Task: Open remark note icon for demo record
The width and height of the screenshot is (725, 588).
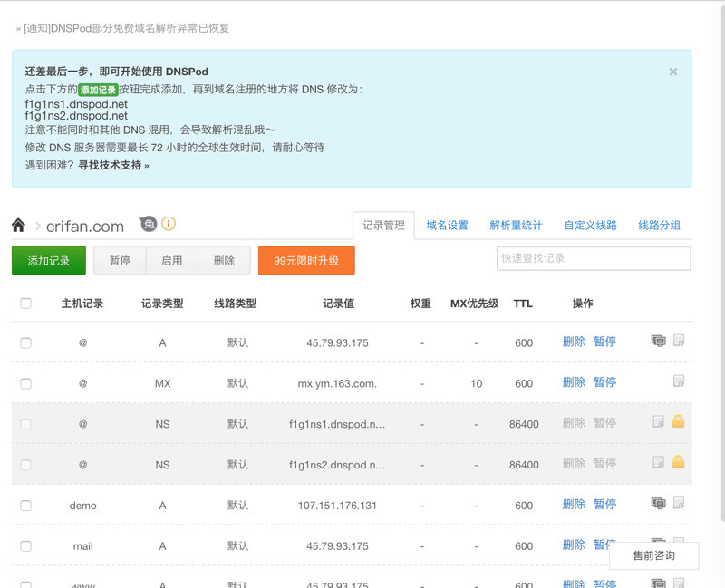Action: pos(679,503)
